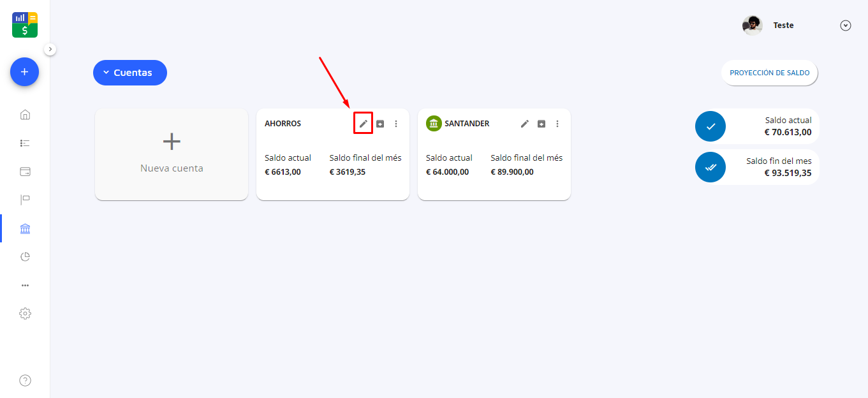This screenshot has height=398, width=868.
Task: Show more sidebar options via ellipsis
Action: (25, 285)
